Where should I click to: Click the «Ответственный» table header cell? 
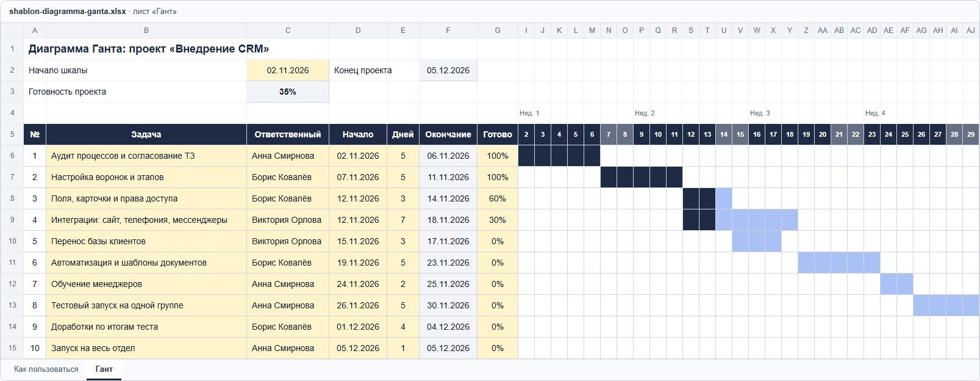(288, 134)
